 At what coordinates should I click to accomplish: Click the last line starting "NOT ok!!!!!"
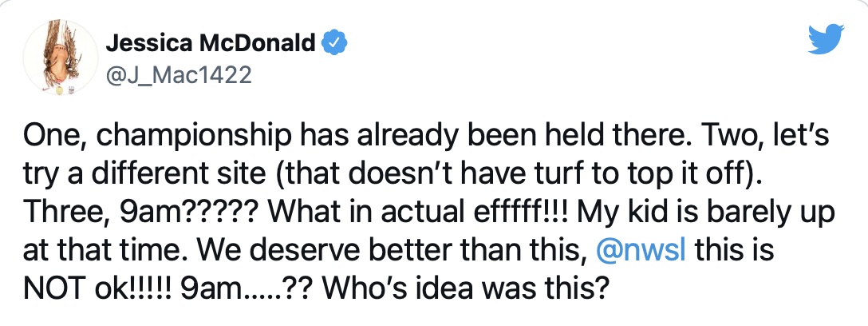click(x=314, y=284)
